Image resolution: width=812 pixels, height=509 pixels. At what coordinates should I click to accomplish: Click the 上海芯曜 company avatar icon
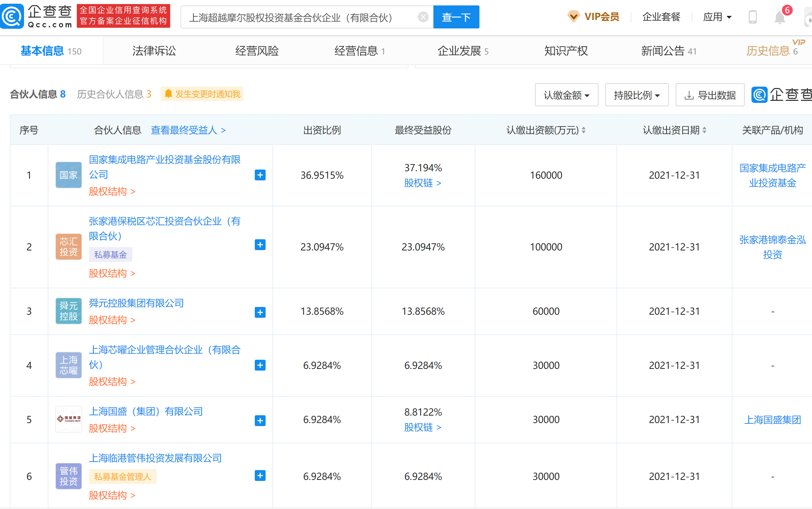[69, 365]
